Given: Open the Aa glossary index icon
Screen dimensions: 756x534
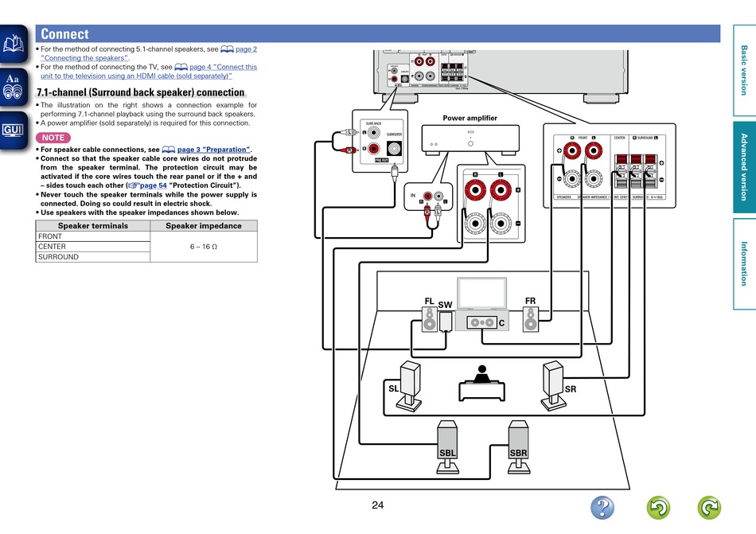Looking at the screenshot, I should tap(14, 87).
